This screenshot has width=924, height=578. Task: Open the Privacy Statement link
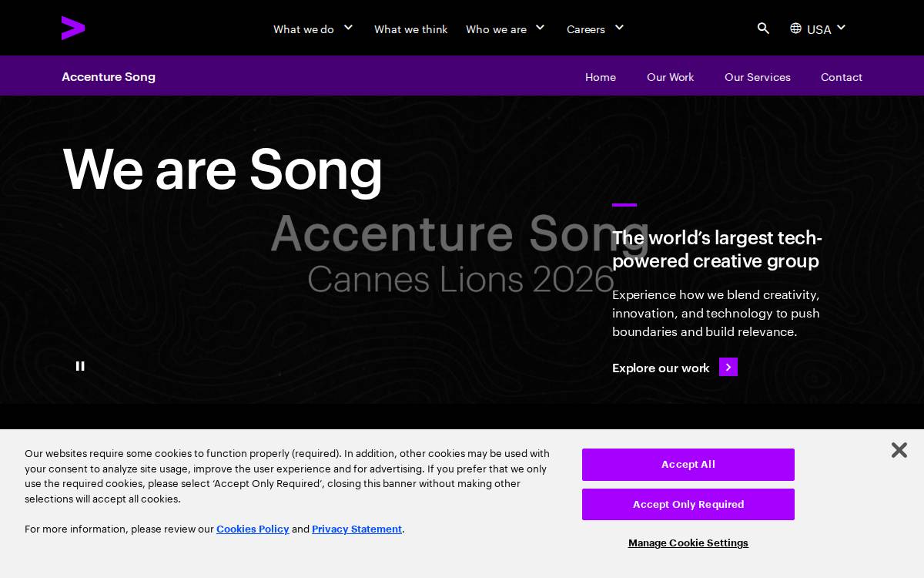357,529
